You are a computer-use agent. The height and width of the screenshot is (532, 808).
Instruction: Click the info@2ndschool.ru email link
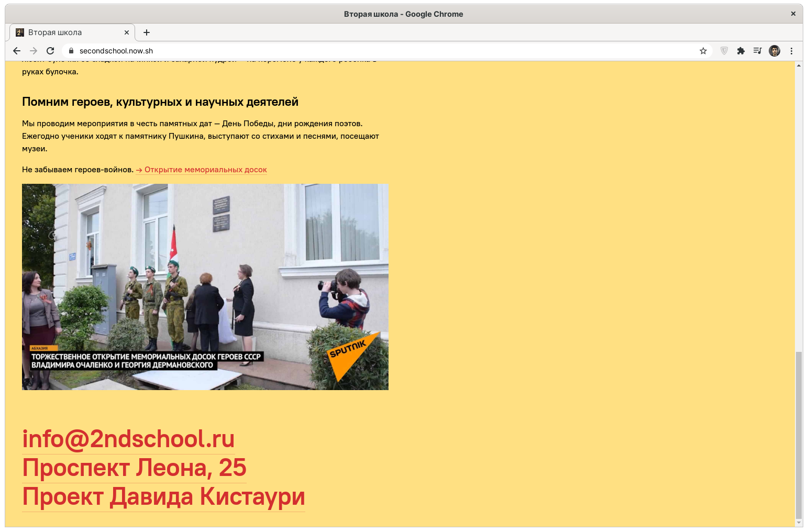click(128, 439)
